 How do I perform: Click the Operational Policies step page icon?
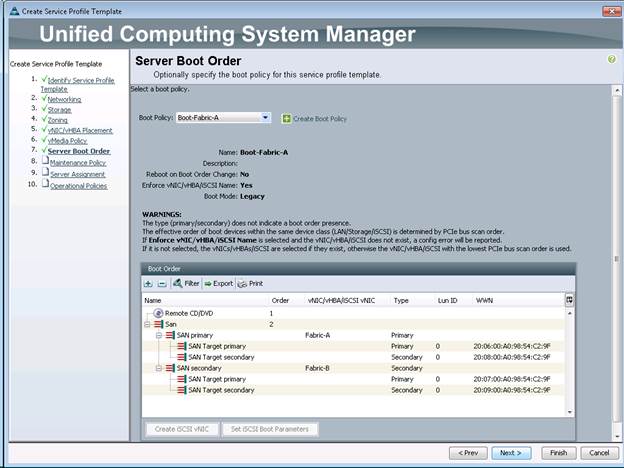tap(45, 184)
